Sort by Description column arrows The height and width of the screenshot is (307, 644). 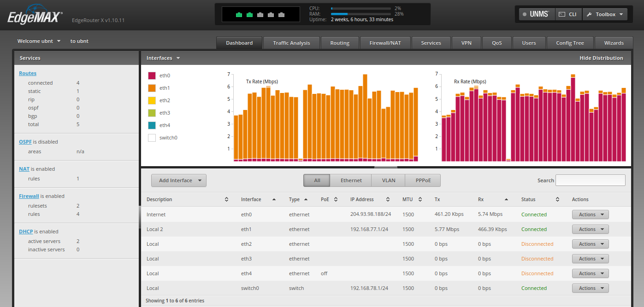click(x=226, y=199)
